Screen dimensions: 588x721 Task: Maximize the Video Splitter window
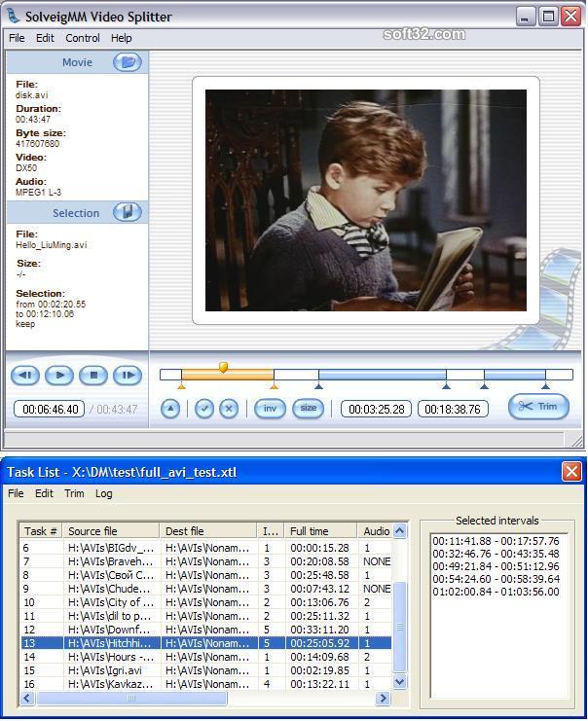[x=548, y=17]
